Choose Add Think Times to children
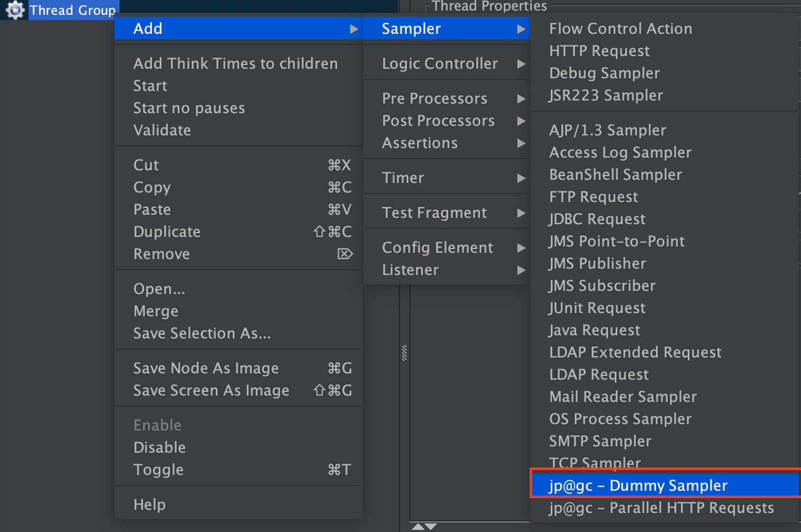Screen dimensions: 801x532 [x=239, y=63]
